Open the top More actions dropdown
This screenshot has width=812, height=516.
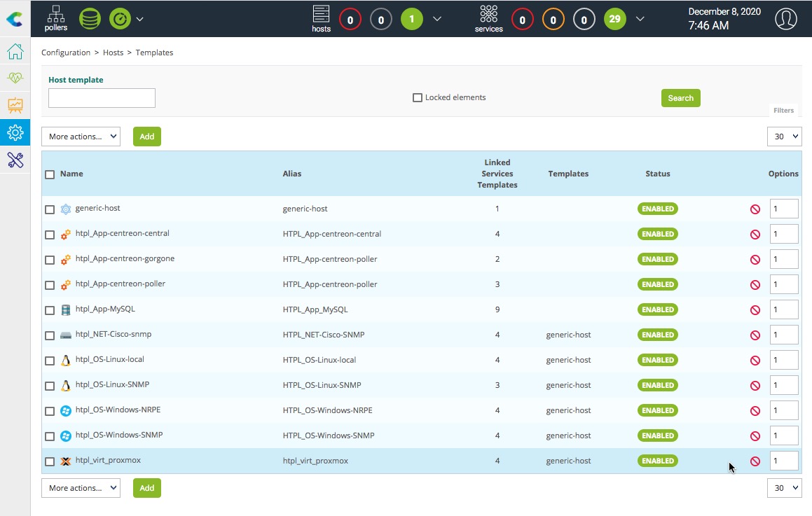81,137
